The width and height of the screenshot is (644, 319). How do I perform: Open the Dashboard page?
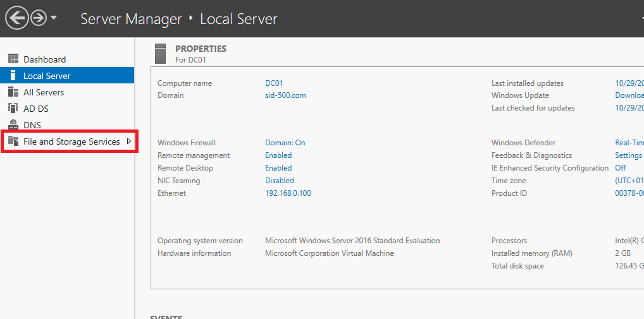[44, 59]
